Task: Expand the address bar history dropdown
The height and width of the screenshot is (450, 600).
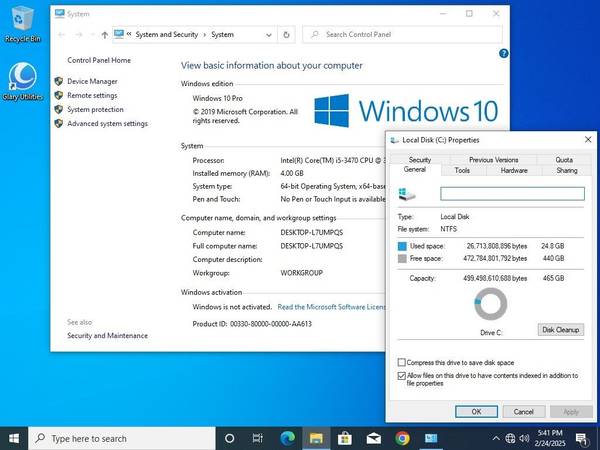Action: pos(269,35)
